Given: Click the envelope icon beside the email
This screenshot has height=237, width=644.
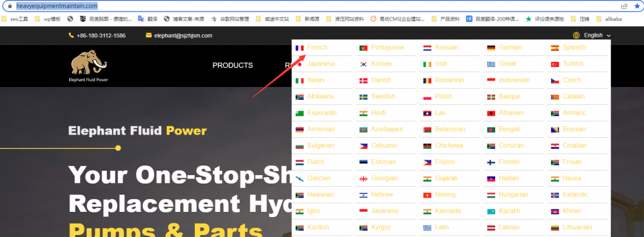Looking at the screenshot, I should point(149,35).
